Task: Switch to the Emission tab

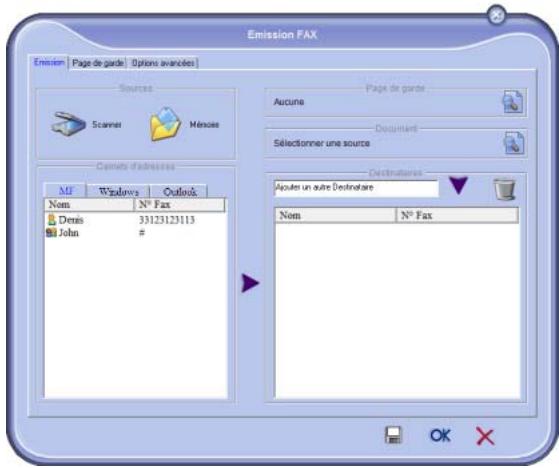Action: [x=49, y=62]
